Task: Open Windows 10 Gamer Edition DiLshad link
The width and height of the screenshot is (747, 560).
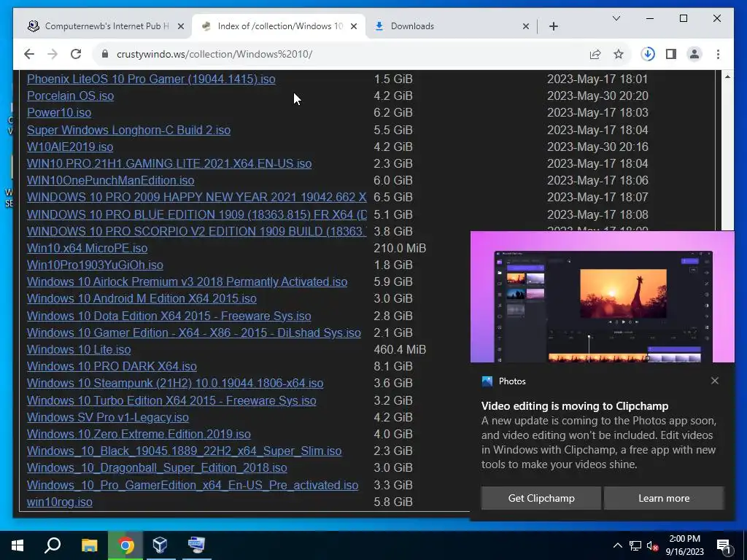Action: (x=194, y=332)
